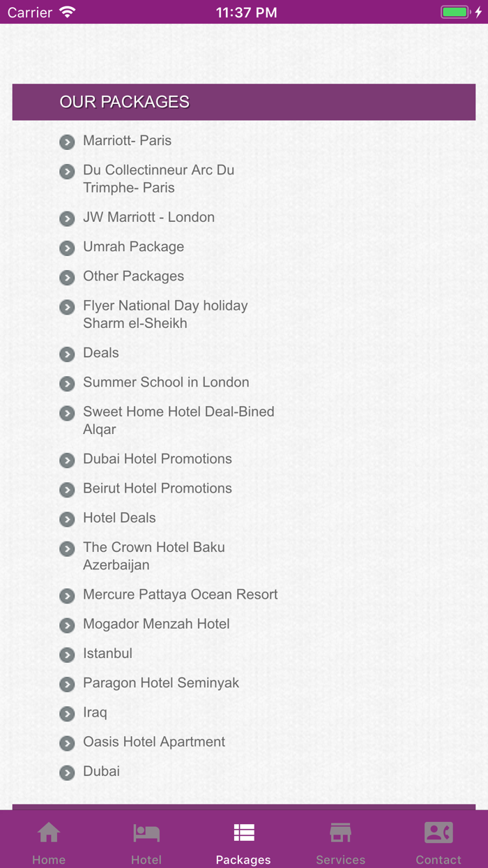The image size is (488, 868).
Task: Select the OUR PACKAGES header
Action: pyautogui.click(x=124, y=102)
